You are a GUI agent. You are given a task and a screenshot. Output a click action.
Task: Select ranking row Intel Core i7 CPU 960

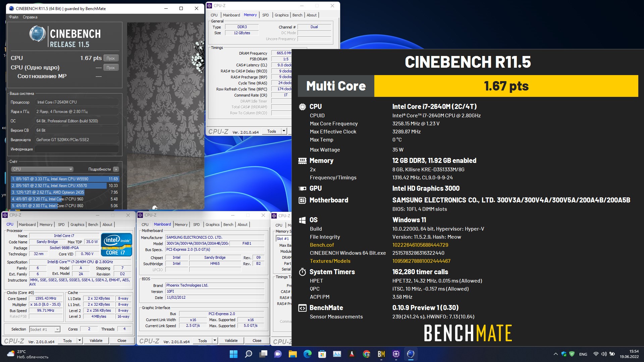(64, 199)
